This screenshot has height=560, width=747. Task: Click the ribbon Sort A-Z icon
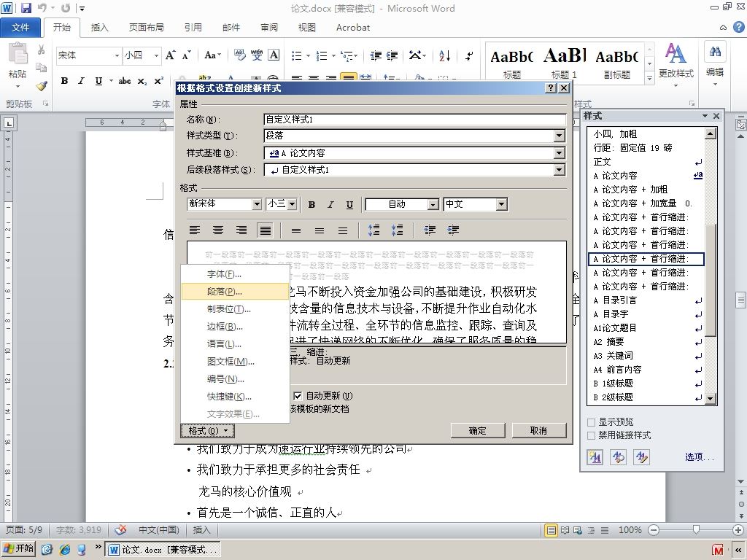pyautogui.click(x=444, y=55)
